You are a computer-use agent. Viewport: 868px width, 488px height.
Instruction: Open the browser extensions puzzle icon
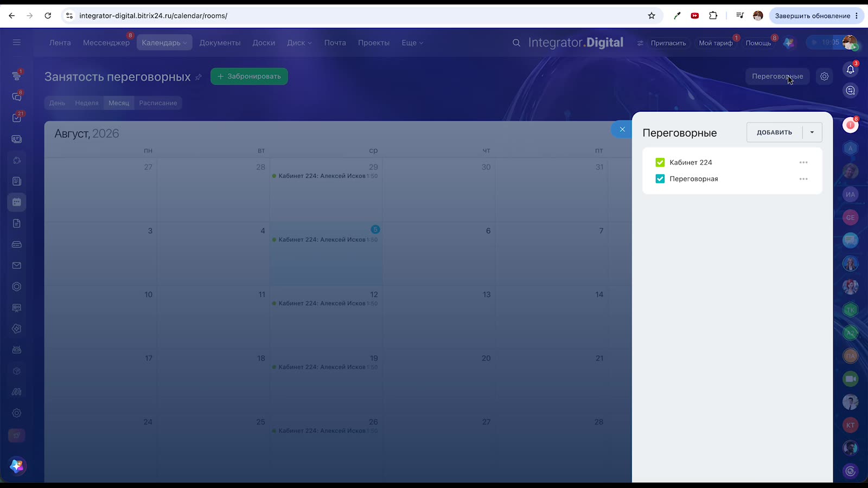click(x=713, y=16)
